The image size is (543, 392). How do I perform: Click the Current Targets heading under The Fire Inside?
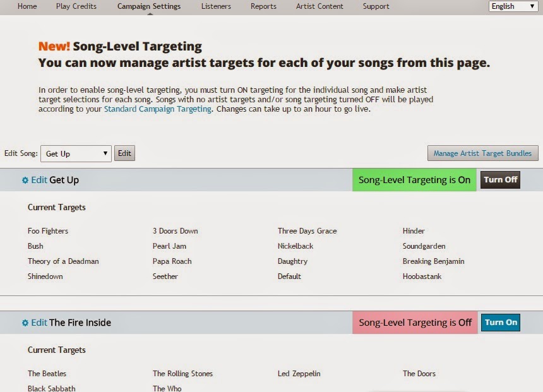[56, 350]
